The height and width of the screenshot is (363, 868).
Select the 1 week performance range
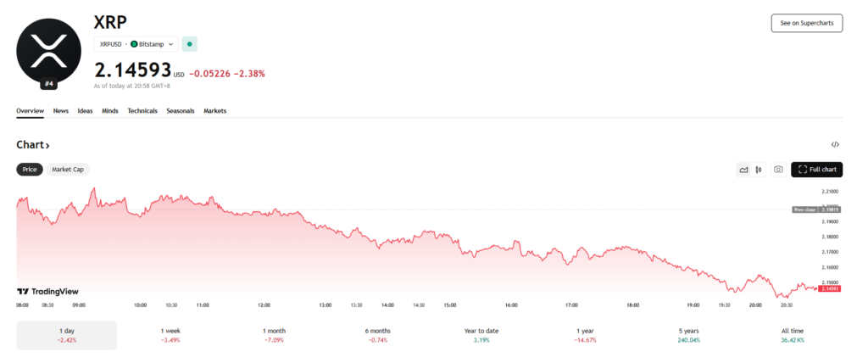(x=171, y=335)
